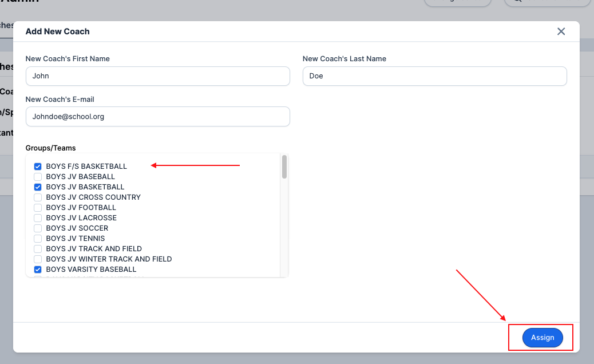Close the Add New Coach dialog
Image resolution: width=594 pixels, height=364 pixels.
tap(561, 31)
